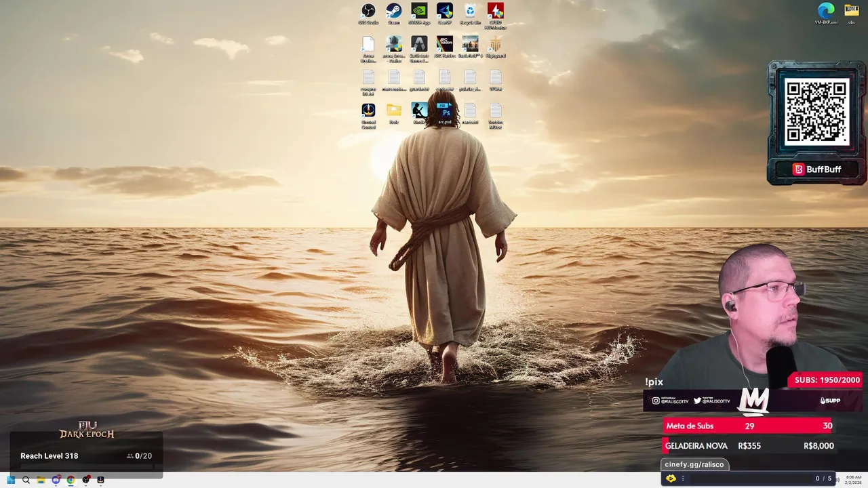Select the gold winged emblem shortcut
Image resolution: width=868 pixels, height=488 pixels.
click(x=496, y=47)
